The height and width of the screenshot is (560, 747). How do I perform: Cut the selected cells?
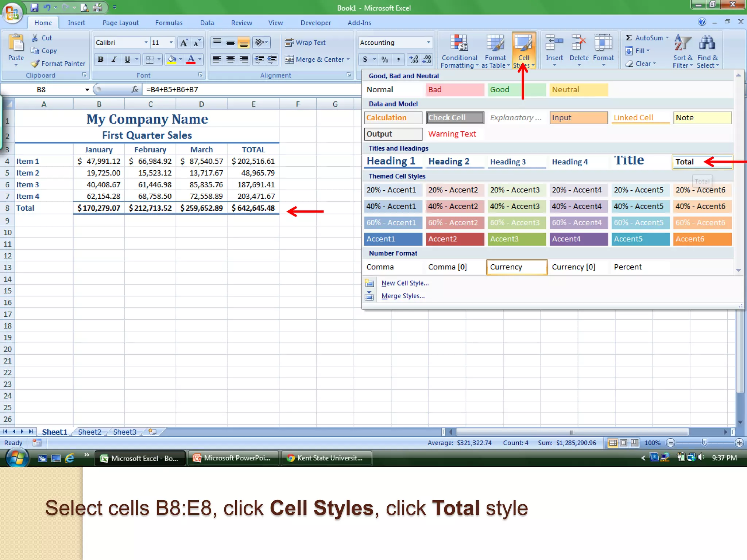click(x=42, y=38)
